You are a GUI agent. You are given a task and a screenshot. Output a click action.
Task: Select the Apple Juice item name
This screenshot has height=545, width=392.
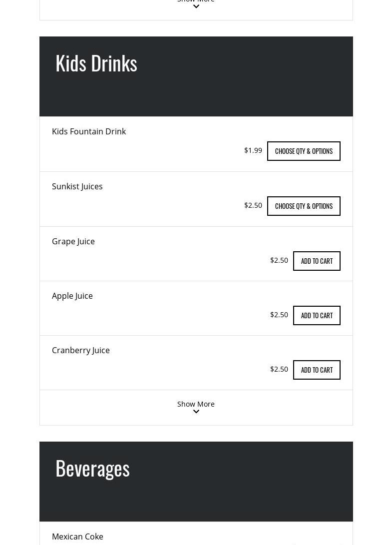[x=72, y=296]
